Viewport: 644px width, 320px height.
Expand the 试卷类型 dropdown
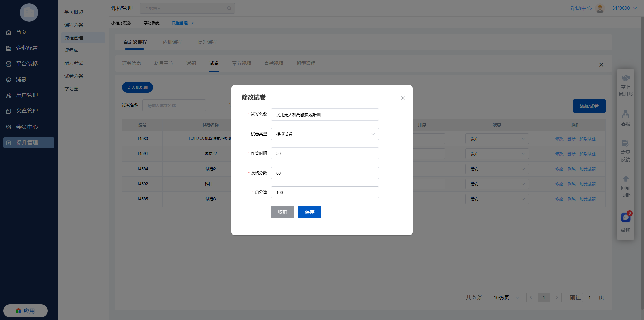pos(325,134)
